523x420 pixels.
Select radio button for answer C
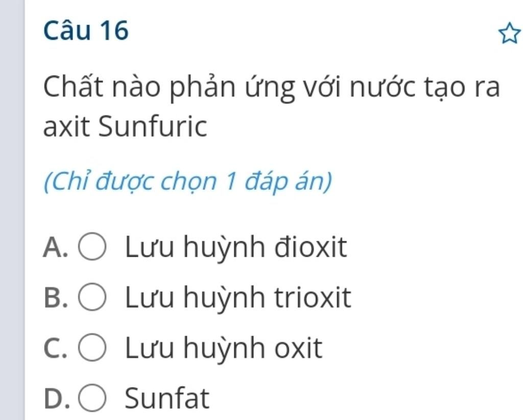[92, 347]
